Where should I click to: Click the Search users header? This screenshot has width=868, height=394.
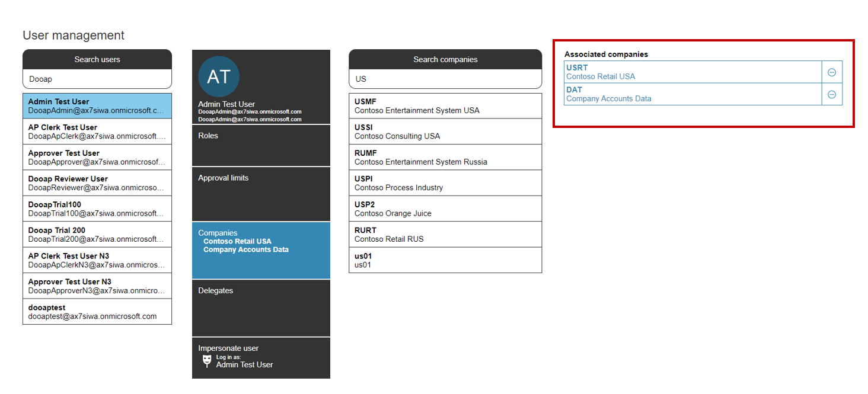pyautogui.click(x=97, y=59)
